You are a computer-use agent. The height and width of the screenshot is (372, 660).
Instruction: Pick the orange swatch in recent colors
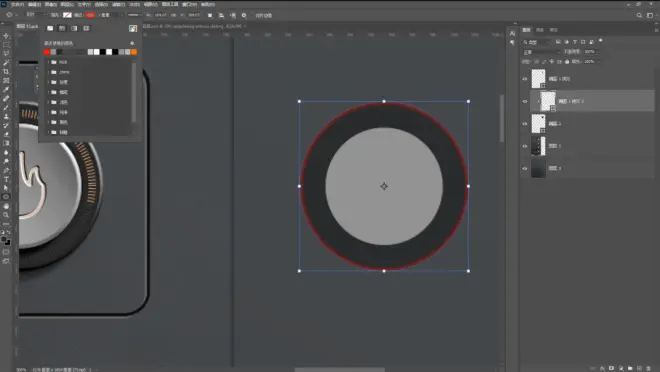(x=134, y=52)
